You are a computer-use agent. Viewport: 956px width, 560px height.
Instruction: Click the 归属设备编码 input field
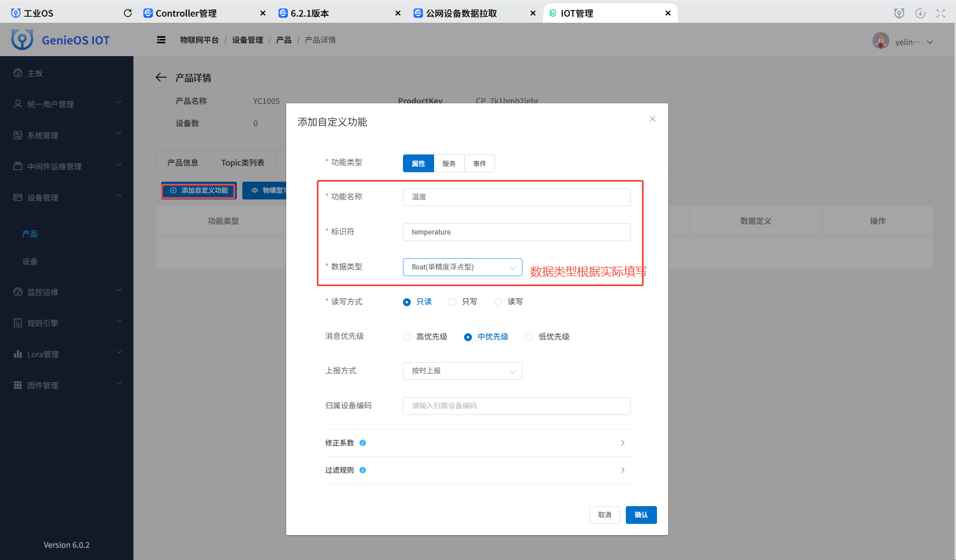point(516,406)
